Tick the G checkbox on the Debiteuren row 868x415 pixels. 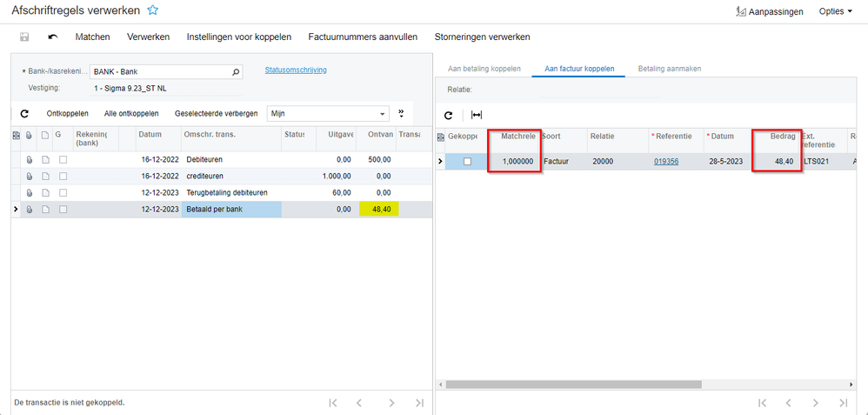tap(63, 160)
